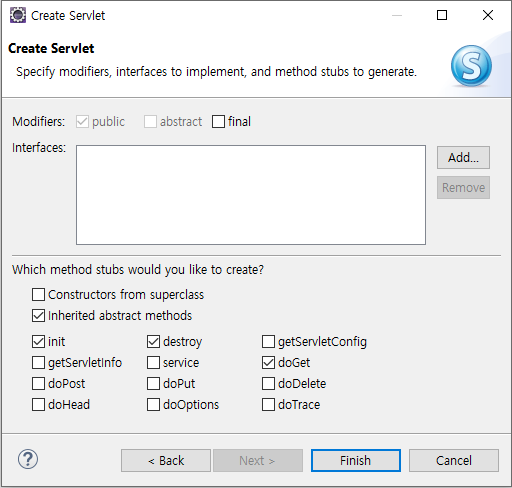512x488 pixels.
Task: Click the help question mark icon
Action: [x=28, y=459]
